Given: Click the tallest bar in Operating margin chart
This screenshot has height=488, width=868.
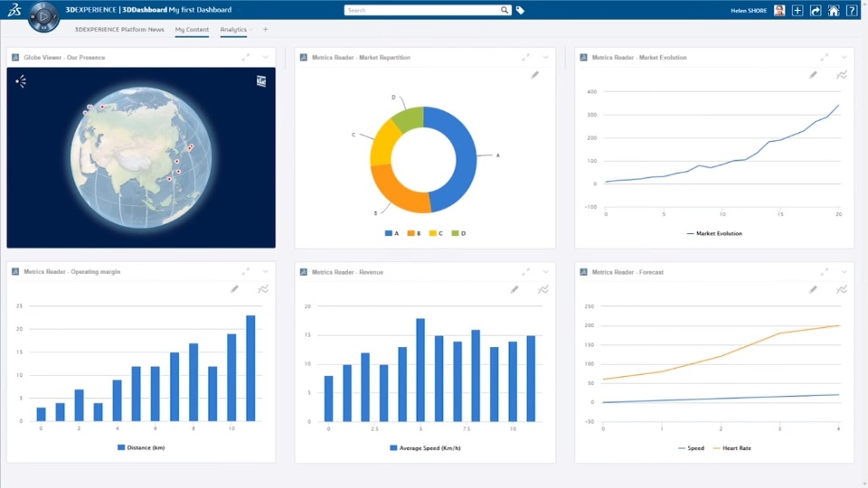Looking at the screenshot, I should 250,368.
